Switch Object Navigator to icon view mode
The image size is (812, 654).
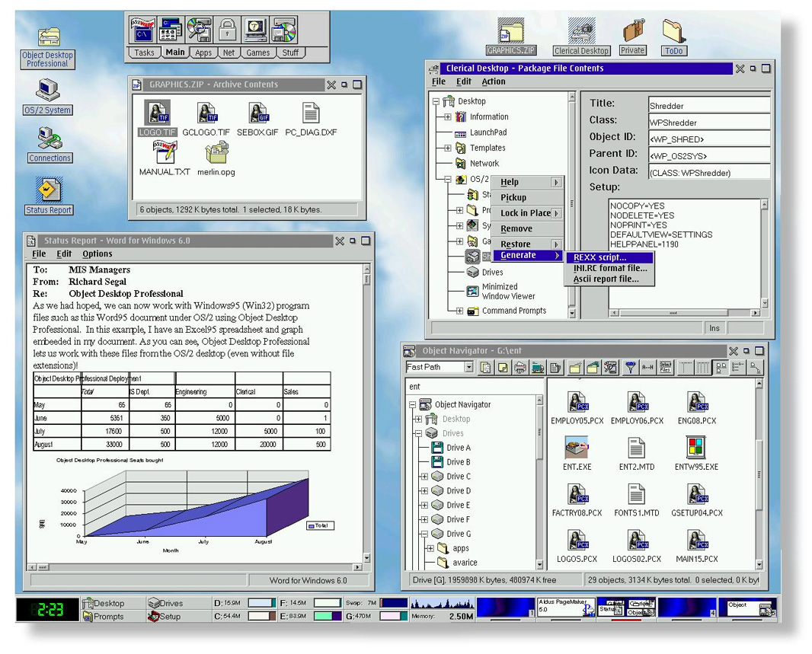tap(720, 368)
